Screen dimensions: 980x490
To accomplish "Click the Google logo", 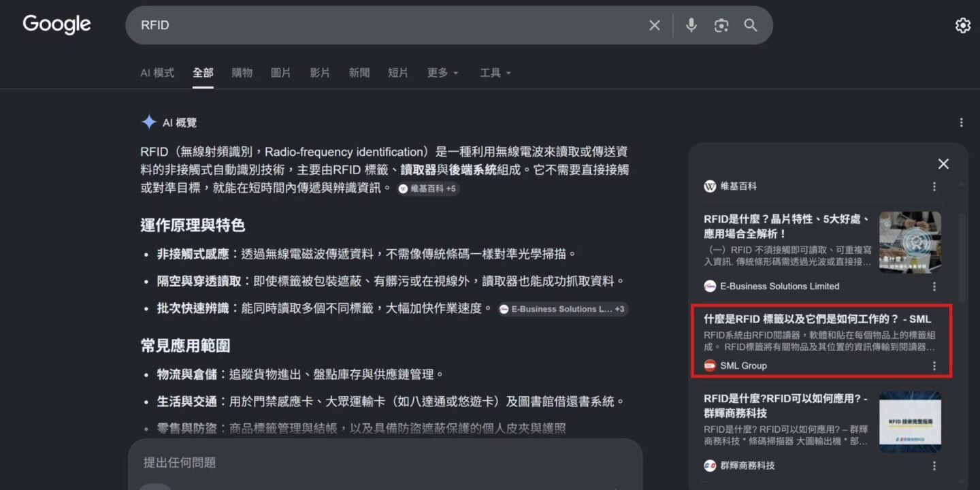I will pos(56,24).
